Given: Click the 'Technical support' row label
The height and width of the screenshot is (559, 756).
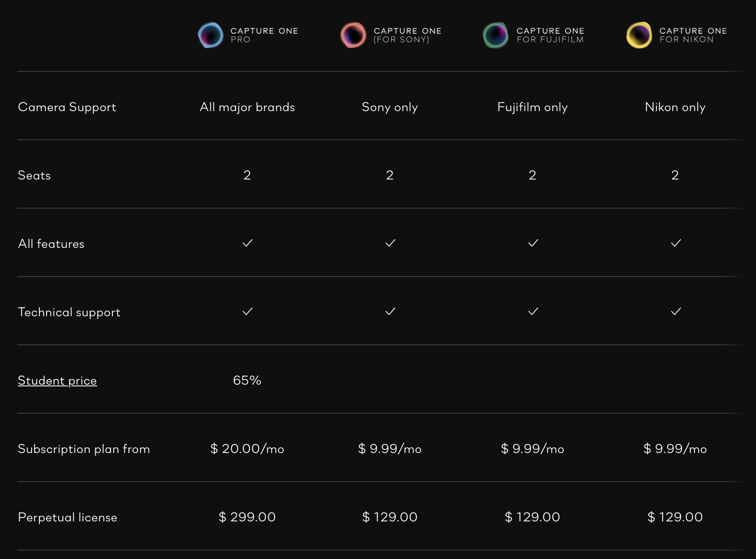Looking at the screenshot, I should 69,312.
